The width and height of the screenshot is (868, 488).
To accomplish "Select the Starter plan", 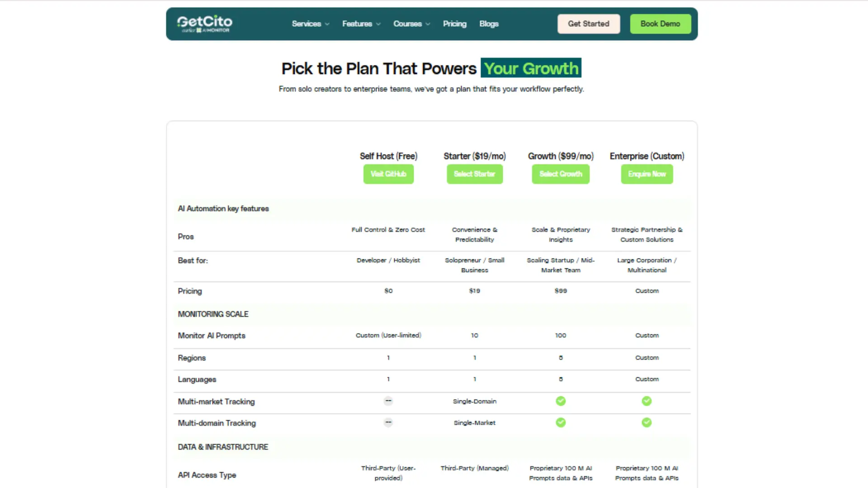I will pyautogui.click(x=474, y=174).
